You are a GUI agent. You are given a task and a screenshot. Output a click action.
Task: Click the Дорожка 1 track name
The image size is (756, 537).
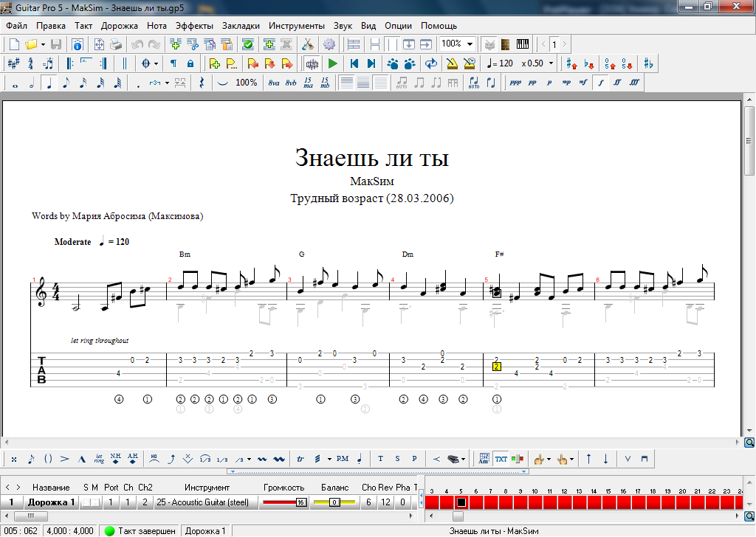pos(51,502)
